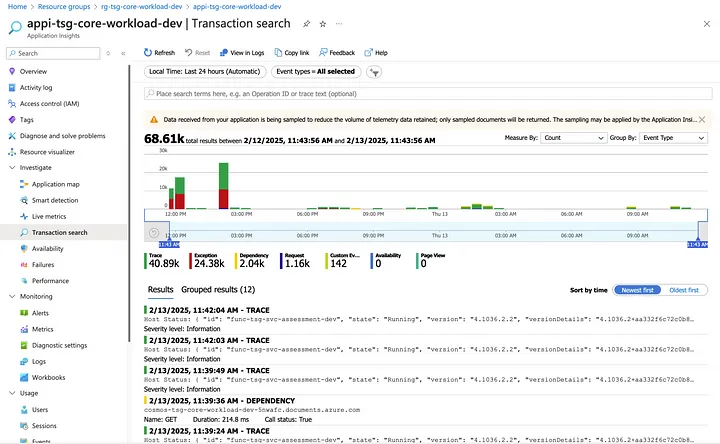This screenshot has width=720, height=444.
Task: Open View in Logs
Action: point(242,53)
